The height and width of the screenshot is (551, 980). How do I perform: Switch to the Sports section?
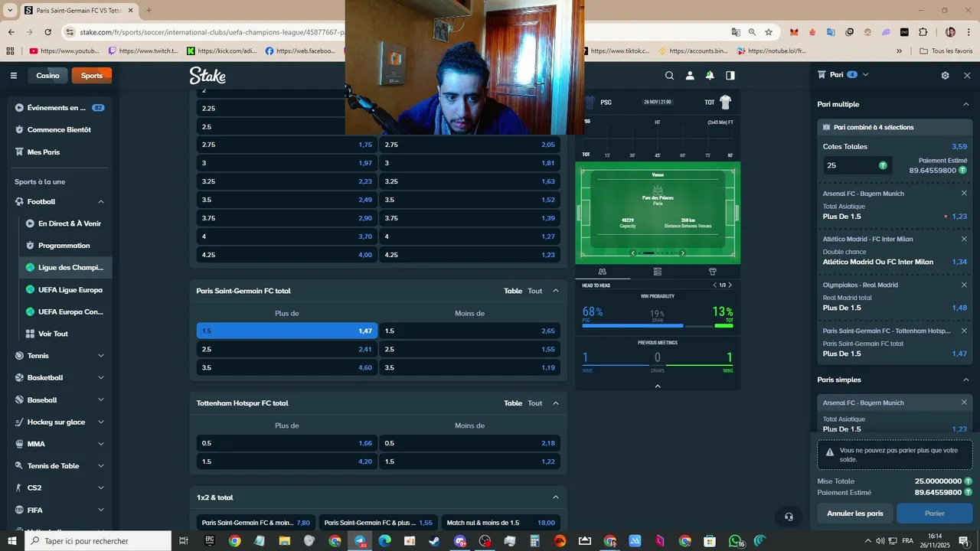(92, 75)
